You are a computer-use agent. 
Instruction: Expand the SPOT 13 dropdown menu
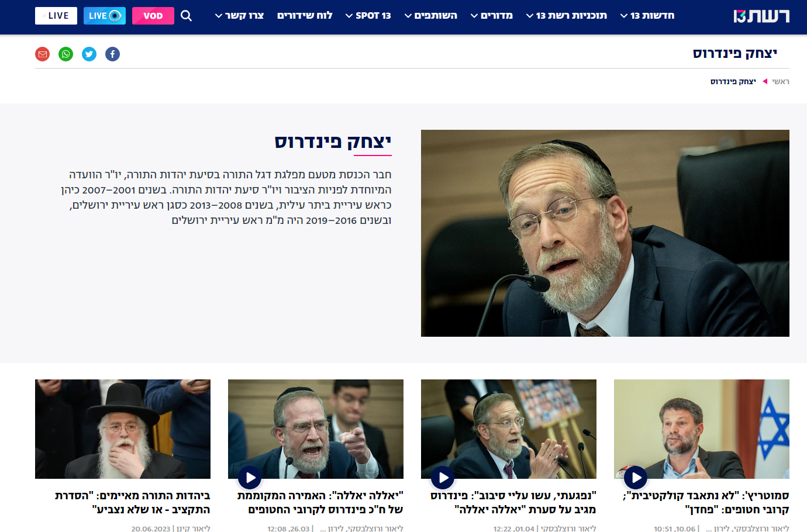(x=368, y=16)
